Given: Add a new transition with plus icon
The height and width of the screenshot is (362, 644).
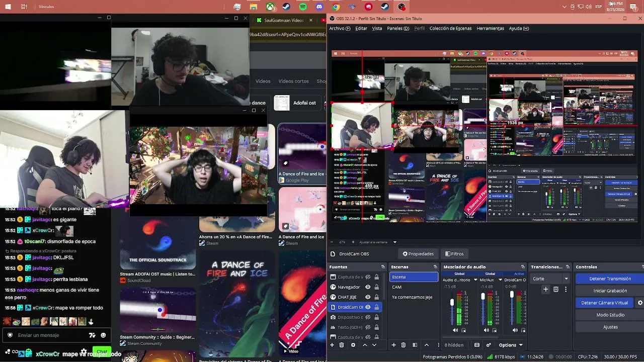Looking at the screenshot, I should click(546, 290).
